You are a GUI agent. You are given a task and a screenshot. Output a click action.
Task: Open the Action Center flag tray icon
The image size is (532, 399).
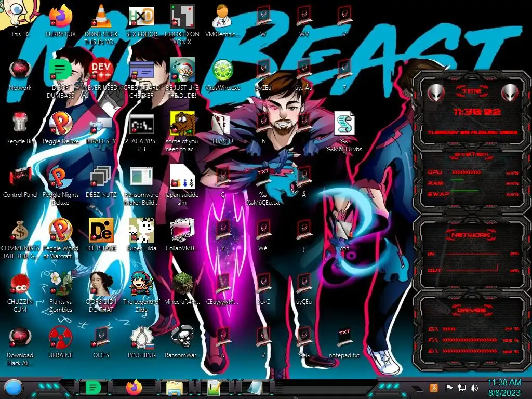pyautogui.click(x=449, y=388)
